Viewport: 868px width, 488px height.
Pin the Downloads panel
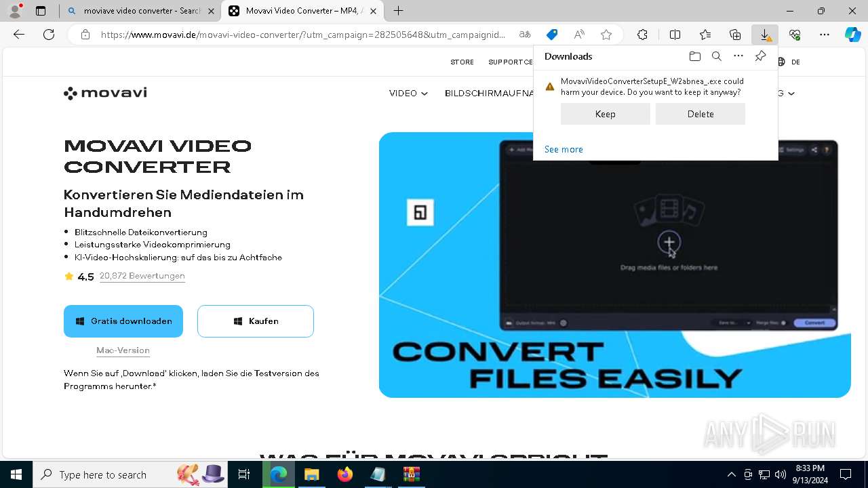pos(760,56)
